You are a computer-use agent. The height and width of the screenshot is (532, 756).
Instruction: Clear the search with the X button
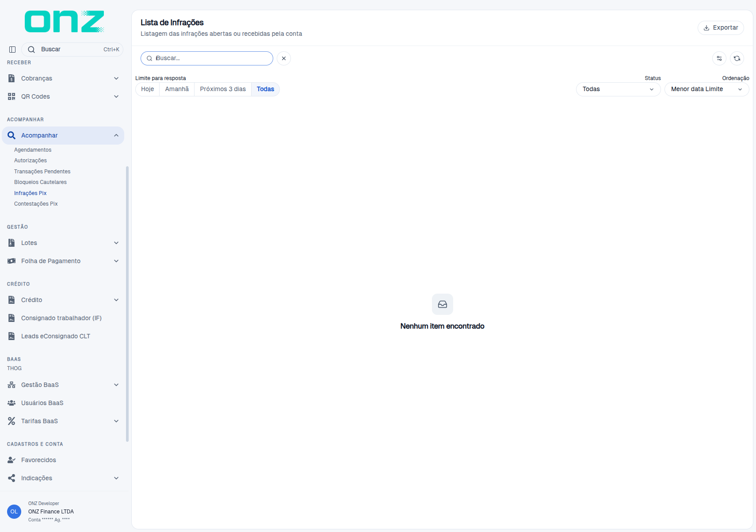284,58
